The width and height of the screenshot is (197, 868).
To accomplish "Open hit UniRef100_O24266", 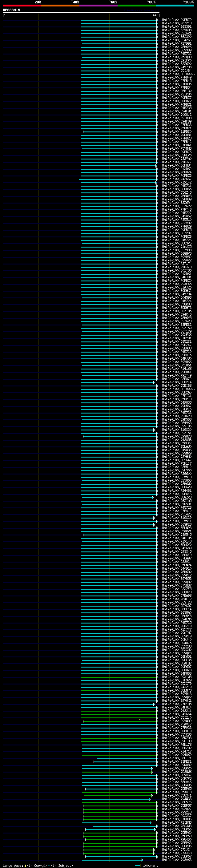I will click(x=177, y=40).
